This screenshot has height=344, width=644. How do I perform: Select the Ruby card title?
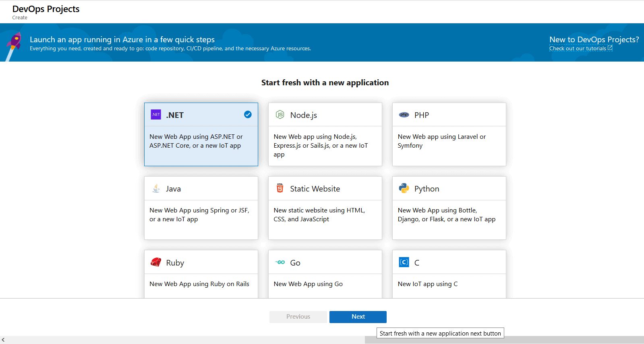[x=175, y=263]
